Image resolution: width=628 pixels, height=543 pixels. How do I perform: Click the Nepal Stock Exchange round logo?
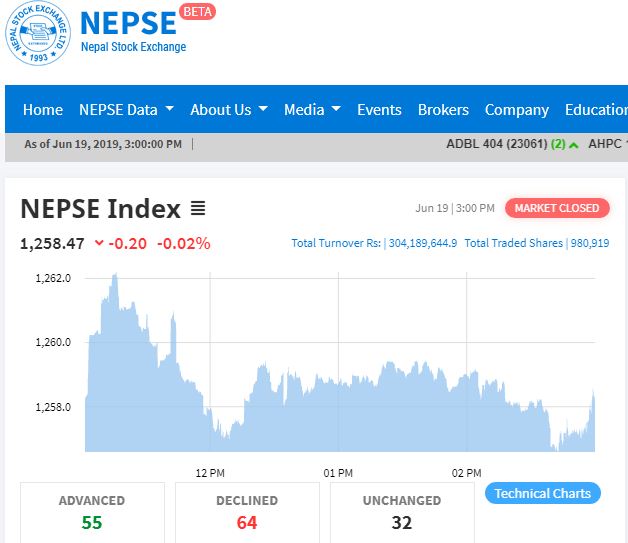point(38,34)
